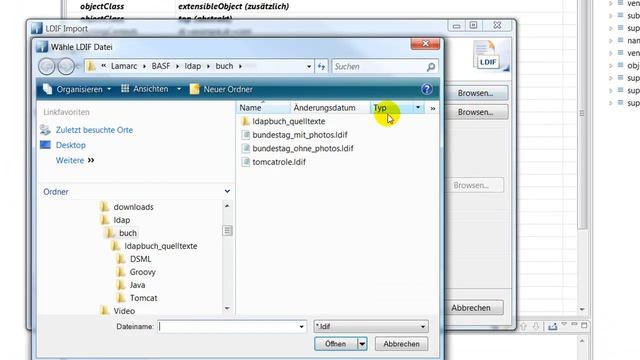The height and width of the screenshot is (360, 640).
Task: Click the Organisieren toolbar button
Action: click(x=77, y=89)
